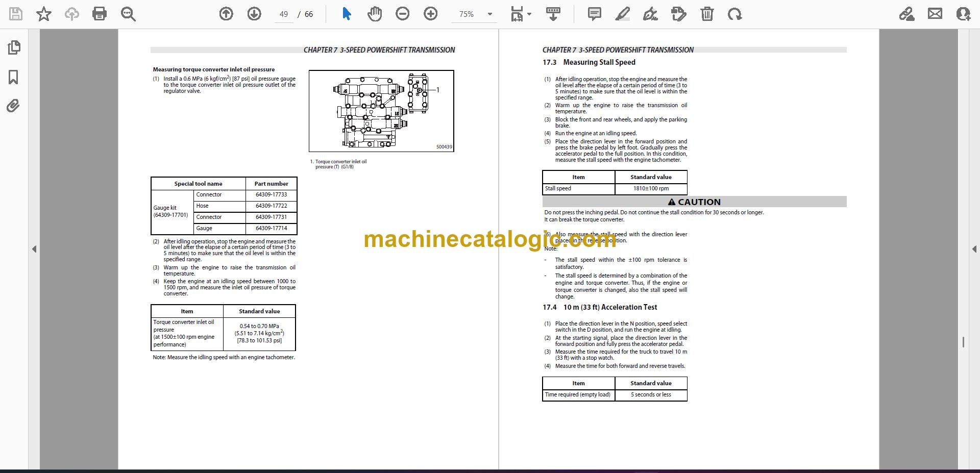This screenshot has width=980, height=473.
Task: Send file by email envelope icon
Action: tap(935, 14)
